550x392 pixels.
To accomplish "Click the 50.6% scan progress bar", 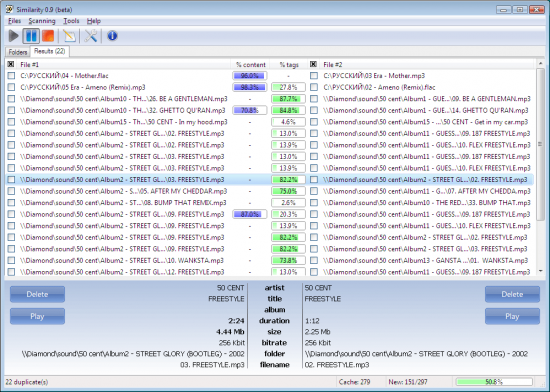I will tap(494, 382).
